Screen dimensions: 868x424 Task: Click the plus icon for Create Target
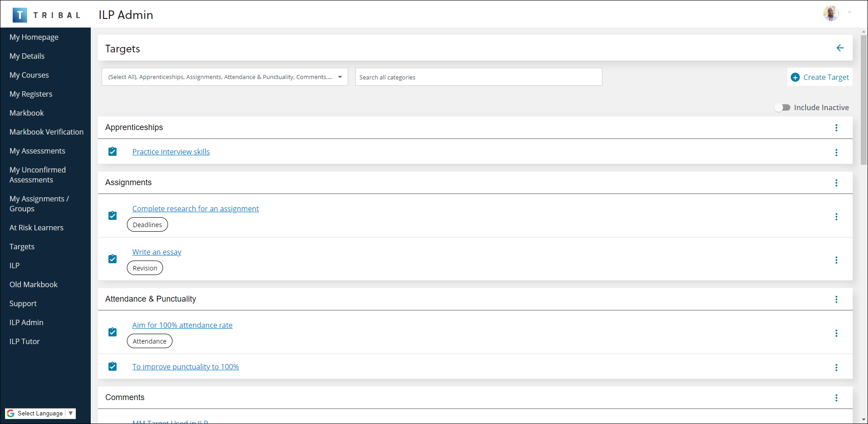point(795,77)
